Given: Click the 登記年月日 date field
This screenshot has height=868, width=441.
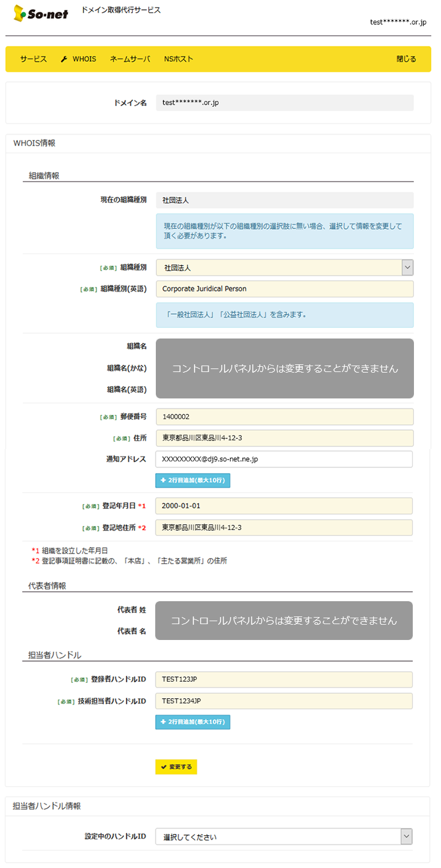Looking at the screenshot, I should [284, 506].
